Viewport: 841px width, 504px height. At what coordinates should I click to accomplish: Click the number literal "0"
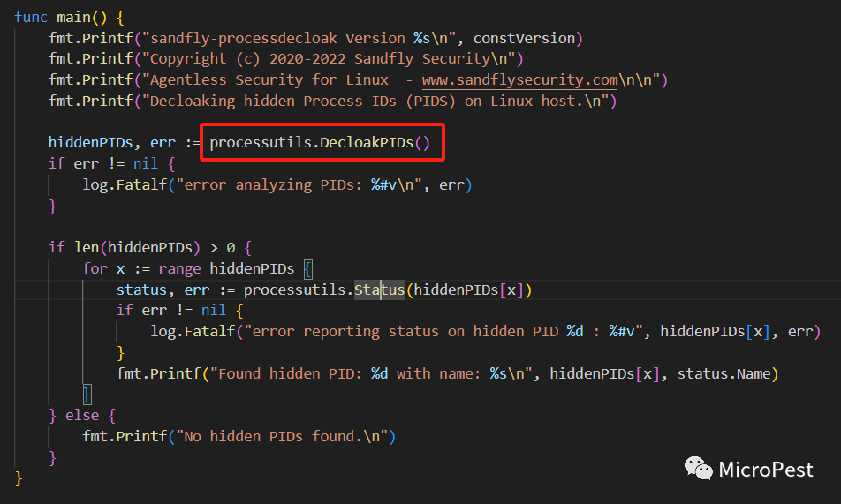(231, 247)
